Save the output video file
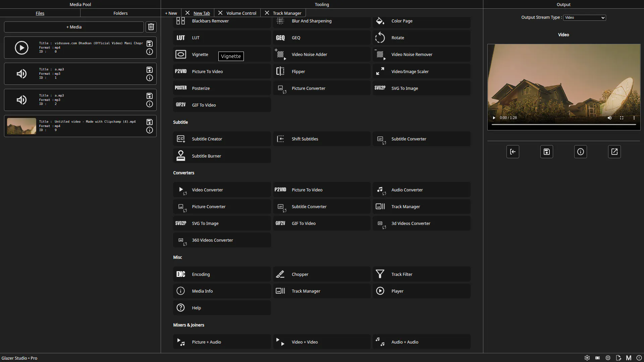The height and width of the screenshot is (362, 644). coord(547,152)
